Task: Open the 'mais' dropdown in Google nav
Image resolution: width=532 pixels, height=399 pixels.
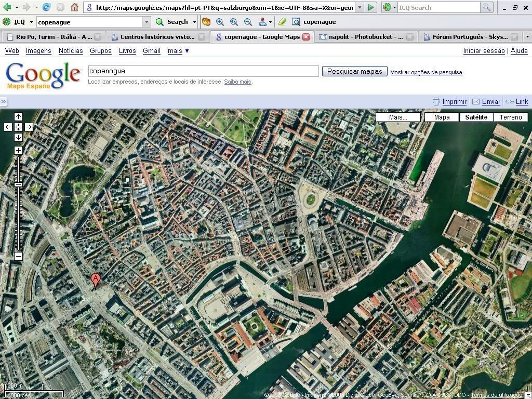Action: (178, 51)
